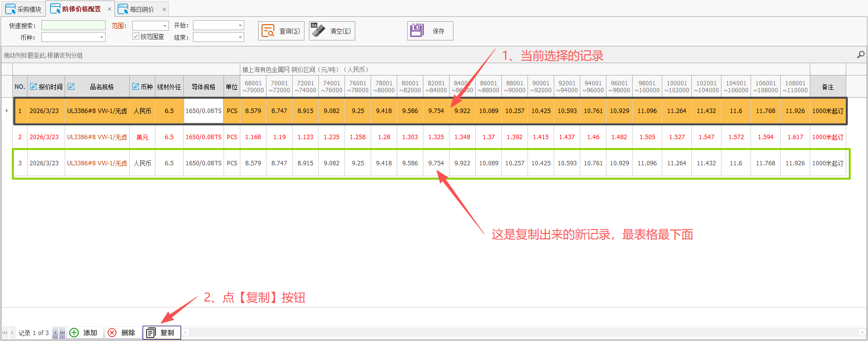Sort by the 线材外径 column header
868x341 pixels.
pyautogui.click(x=169, y=86)
